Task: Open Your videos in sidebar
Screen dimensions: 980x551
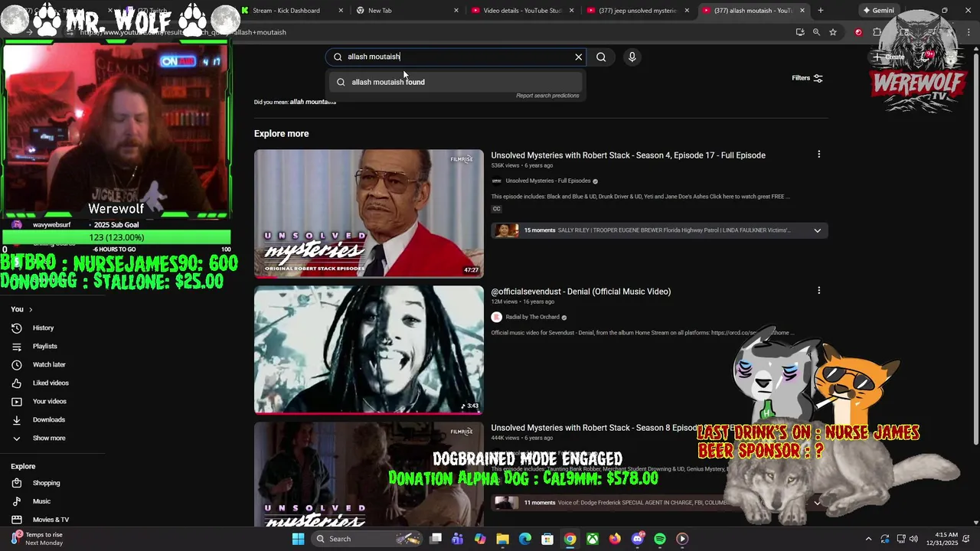Action: 49,402
